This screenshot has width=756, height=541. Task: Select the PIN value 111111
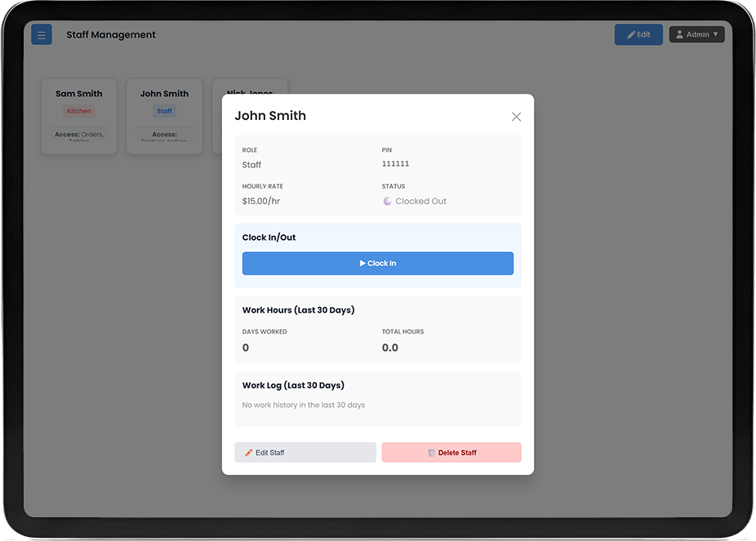click(395, 164)
